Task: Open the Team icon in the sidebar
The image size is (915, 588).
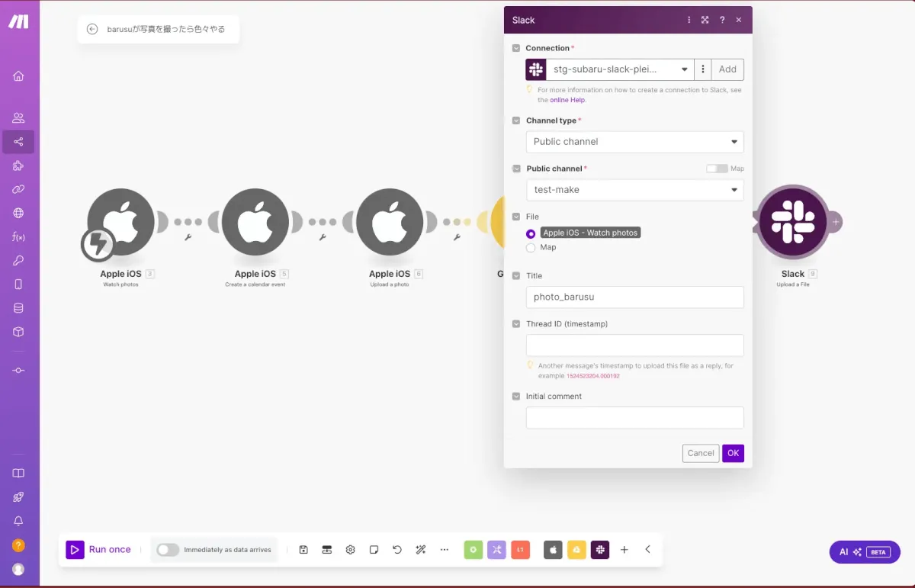Action: point(18,117)
